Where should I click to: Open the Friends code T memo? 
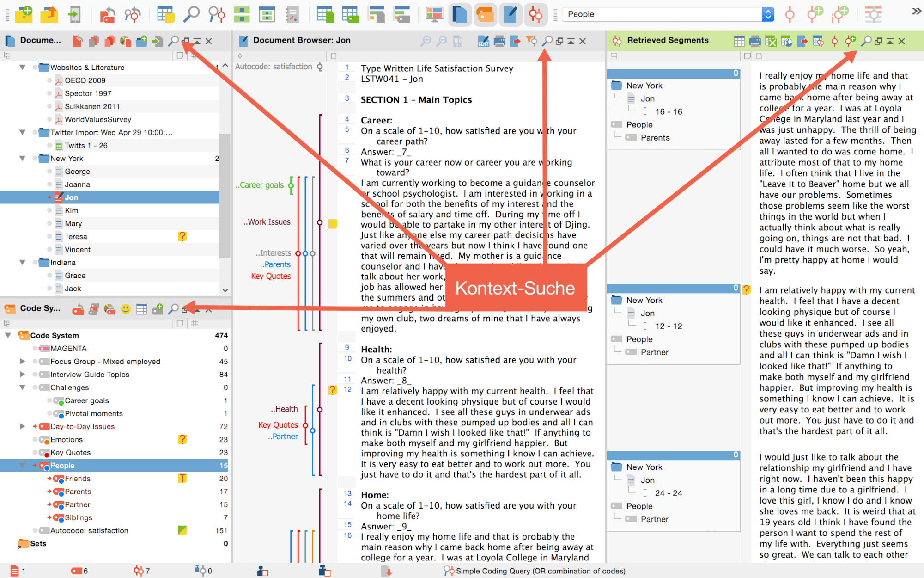click(x=182, y=479)
